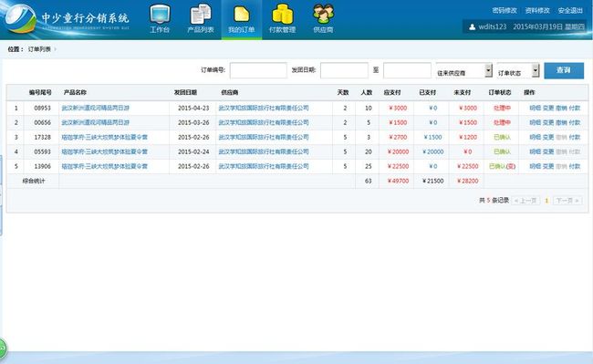Click 付款 pay for order 08953
Viewport: 593px width, 364px height.
pyautogui.click(x=575, y=108)
